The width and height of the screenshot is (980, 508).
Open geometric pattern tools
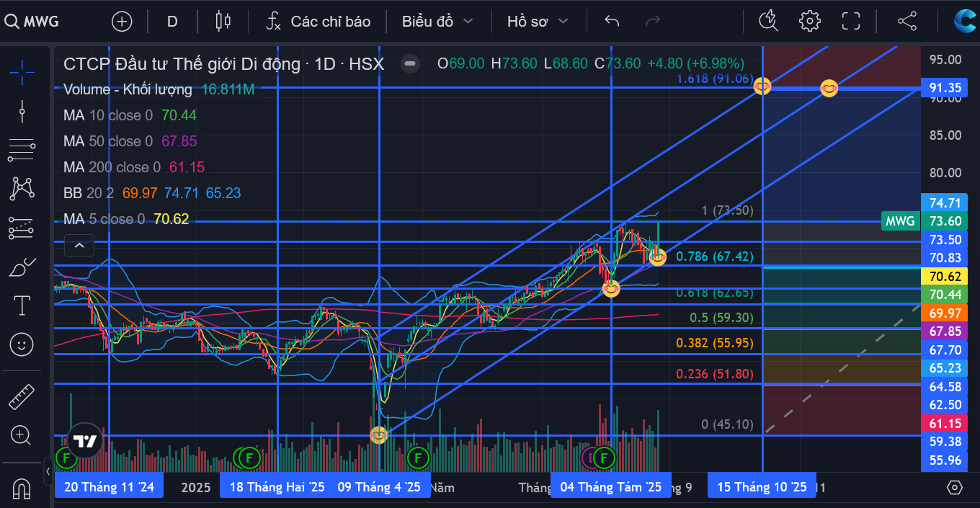(22, 189)
